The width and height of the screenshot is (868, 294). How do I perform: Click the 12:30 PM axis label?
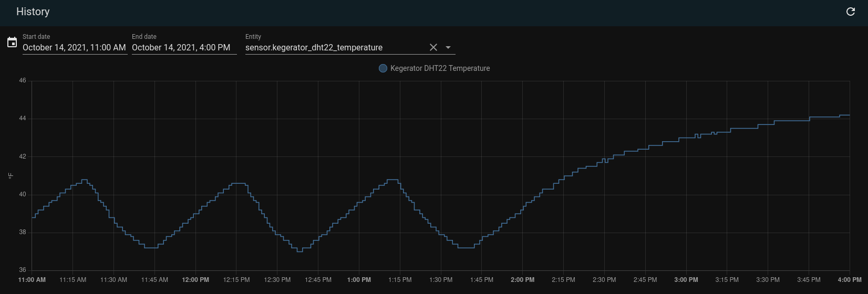(277, 280)
